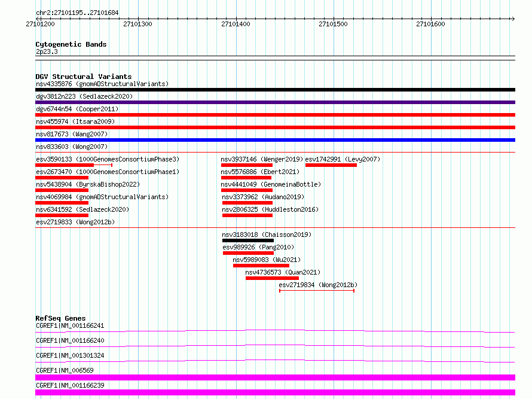Click the magenta NM_001166239 gene bar
This screenshot has width=532, height=399.
coord(275,392)
